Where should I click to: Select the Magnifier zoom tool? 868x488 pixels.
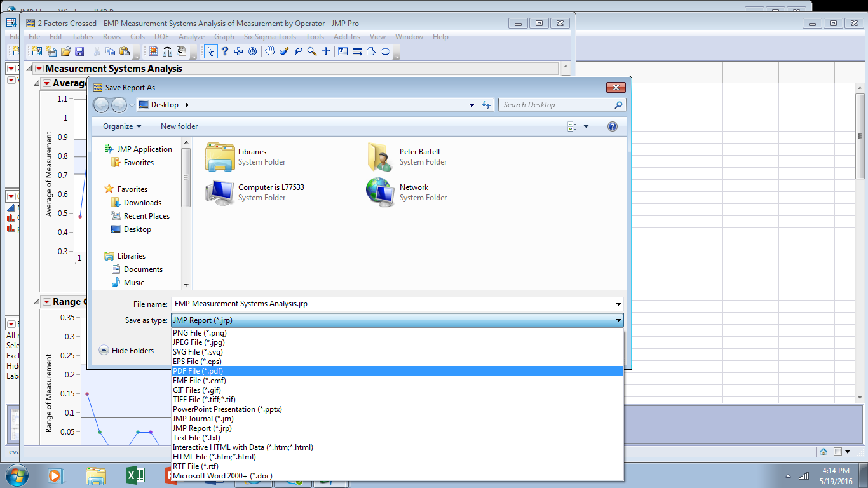[311, 51]
